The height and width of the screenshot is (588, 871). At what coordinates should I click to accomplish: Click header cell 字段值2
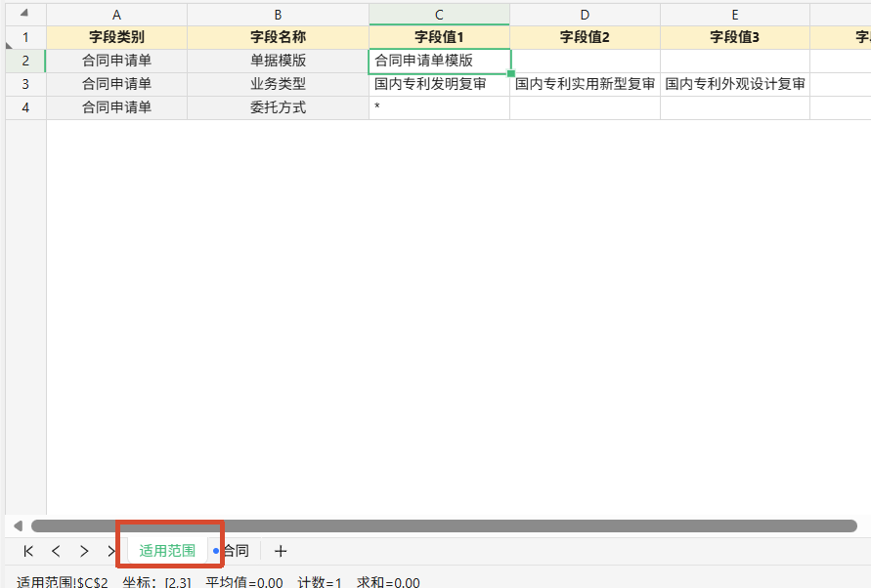(585, 37)
